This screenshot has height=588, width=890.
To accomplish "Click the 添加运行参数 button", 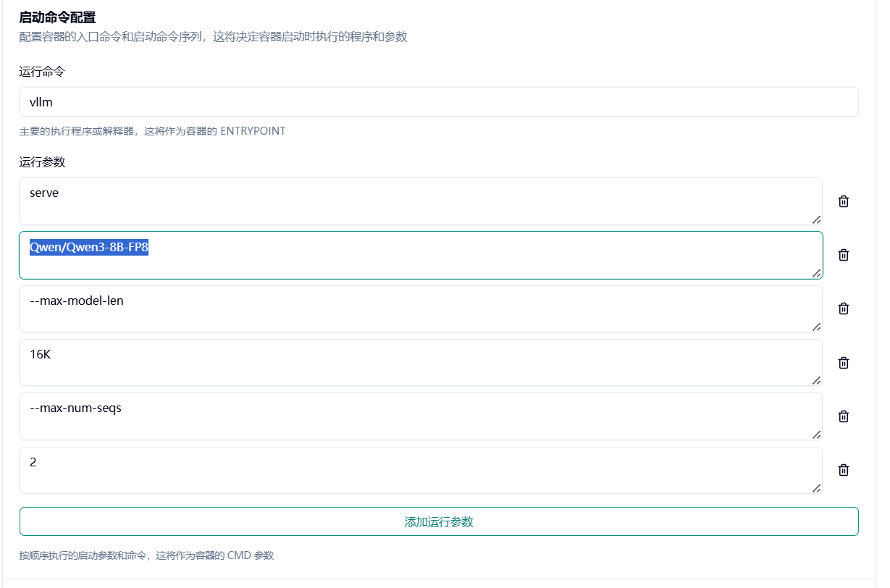I will (439, 521).
